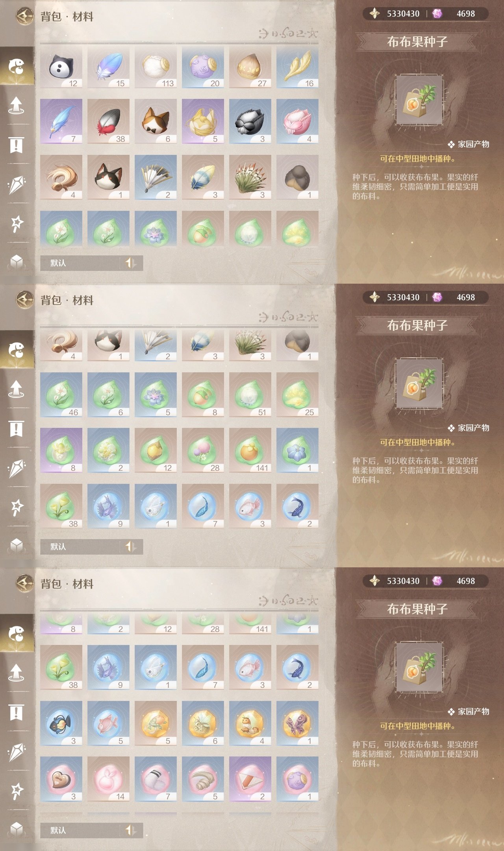Toggle sort direction arrow in the middle panel
Screen dimensions: 504x851
131,546
